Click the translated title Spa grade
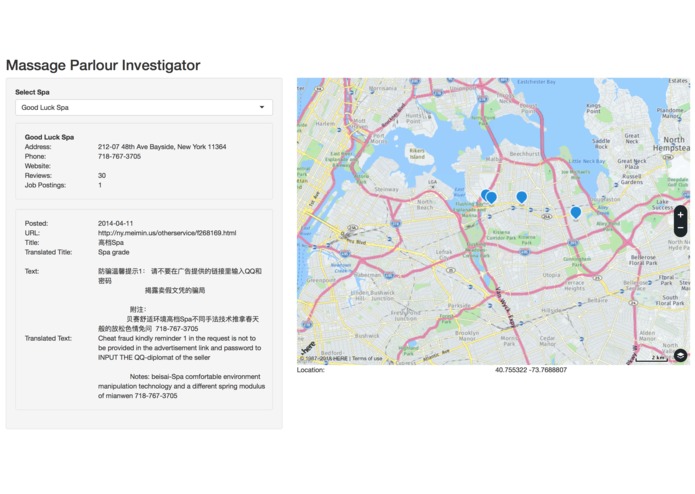The image size is (695, 494). coord(113,252)
